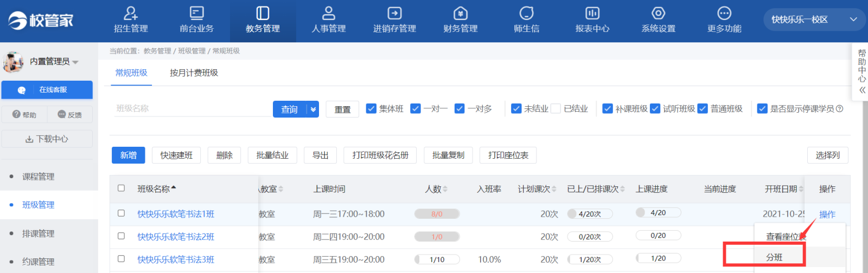Open 前台业务 front desk icon
The image size is (868, 273).
(196, 14)
